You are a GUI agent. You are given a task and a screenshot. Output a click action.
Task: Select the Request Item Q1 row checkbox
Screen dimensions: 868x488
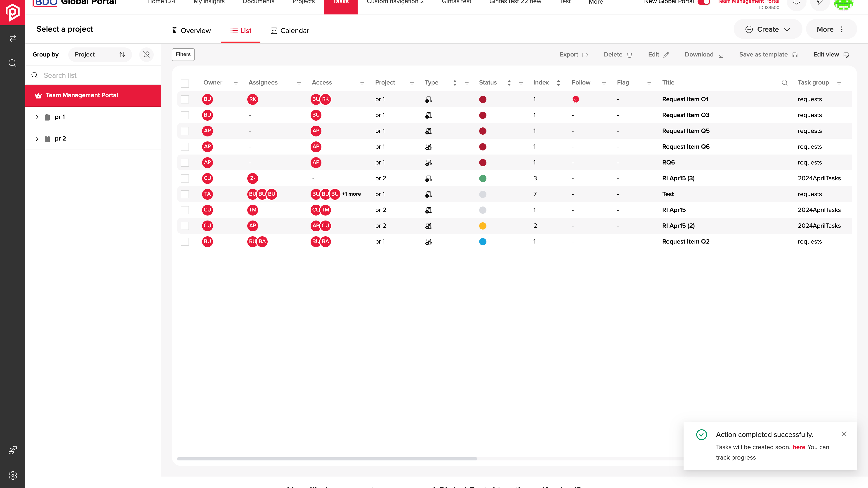[185, 99]
